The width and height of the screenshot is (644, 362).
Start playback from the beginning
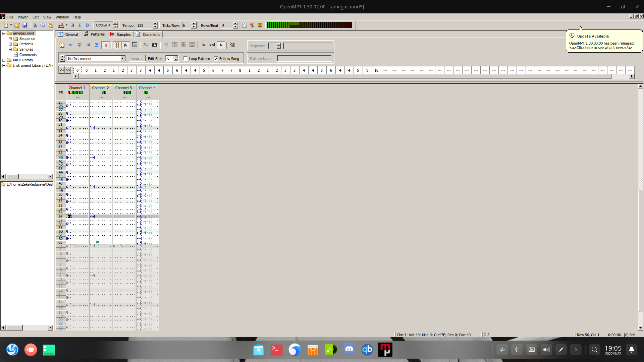tap(88, 25)
